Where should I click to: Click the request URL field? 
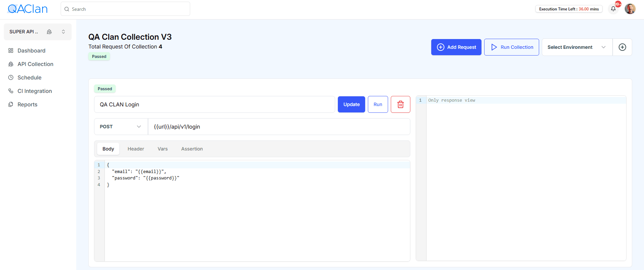pos(279,127)
